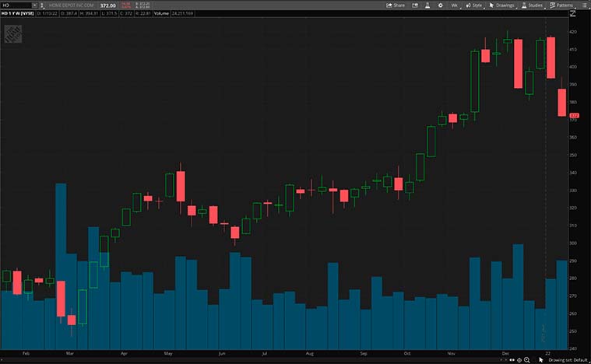
Task: Click the pointer cursor tool icon
Action: pos(541,359)
